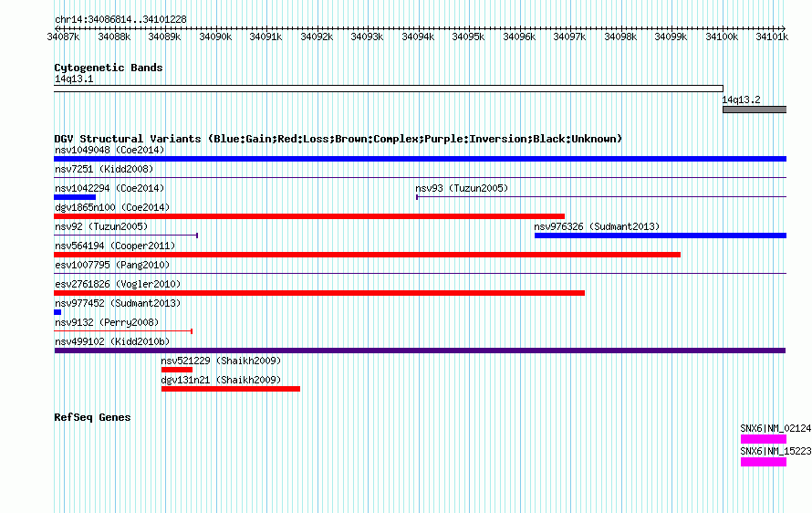Screen dimensions: 812x513
Task: Click the tiny nsv977452 blue bar
Action: 57,312
